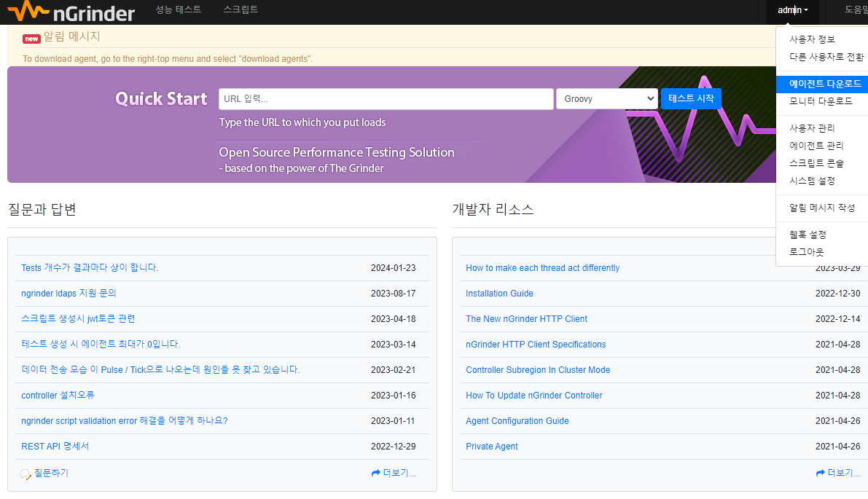Image resolution: width=868 pixels, height=499 pixels.
Task: Click the date 2022-12-14
Action: (837, 318)
